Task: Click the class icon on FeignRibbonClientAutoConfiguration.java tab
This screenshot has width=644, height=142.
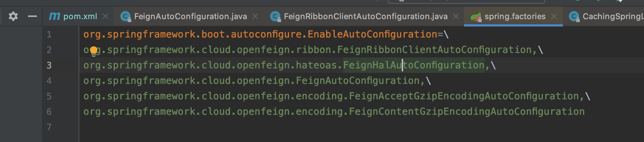Action: pyautogui.click(x=275, y=16)
